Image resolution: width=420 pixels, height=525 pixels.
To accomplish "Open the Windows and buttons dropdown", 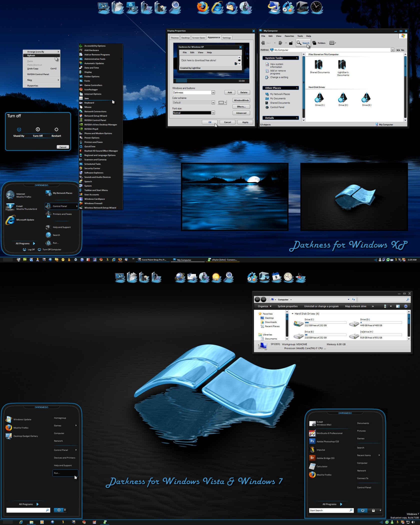I will tap(213, 92).
